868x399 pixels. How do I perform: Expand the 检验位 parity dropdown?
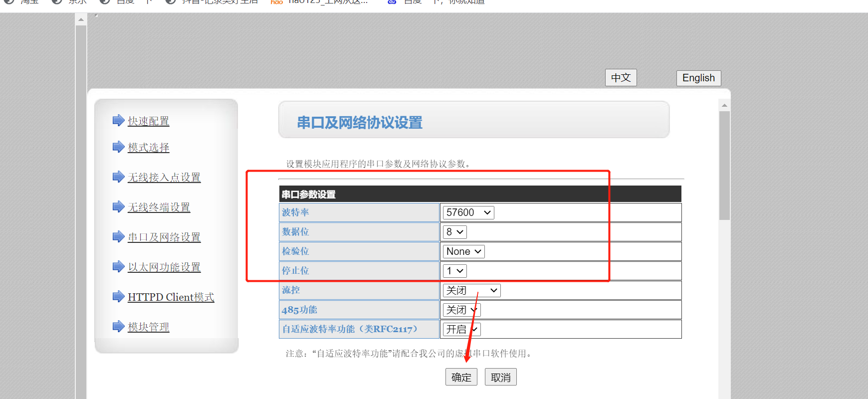pyautogui.click(x=463, y=251)
